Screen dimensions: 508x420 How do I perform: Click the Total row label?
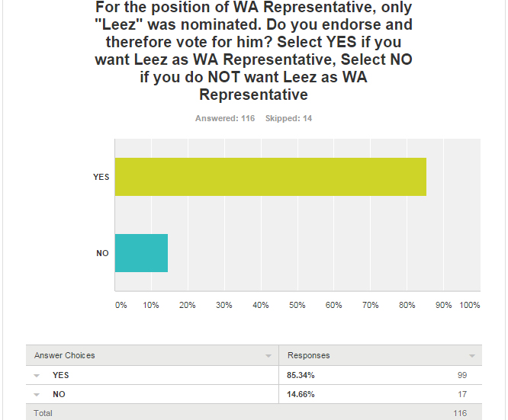pyautogui.click(x=43, y=413)
